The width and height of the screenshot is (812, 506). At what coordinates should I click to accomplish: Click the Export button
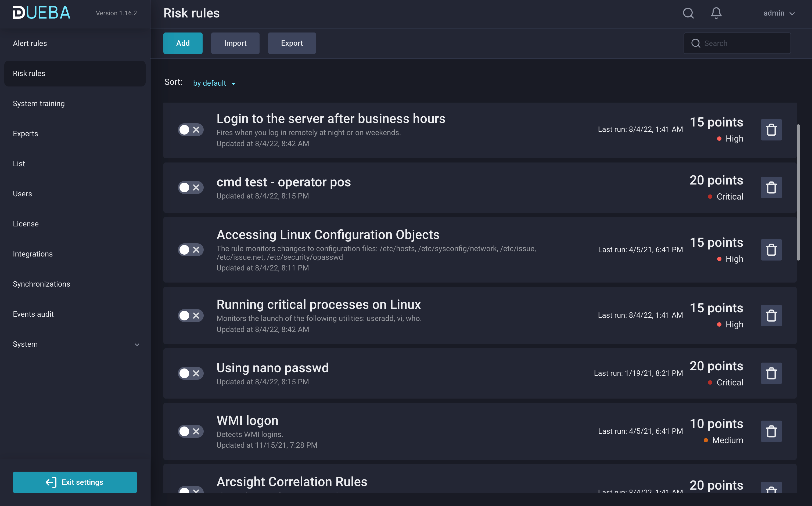pyautogui.click(x=292, y=43)
